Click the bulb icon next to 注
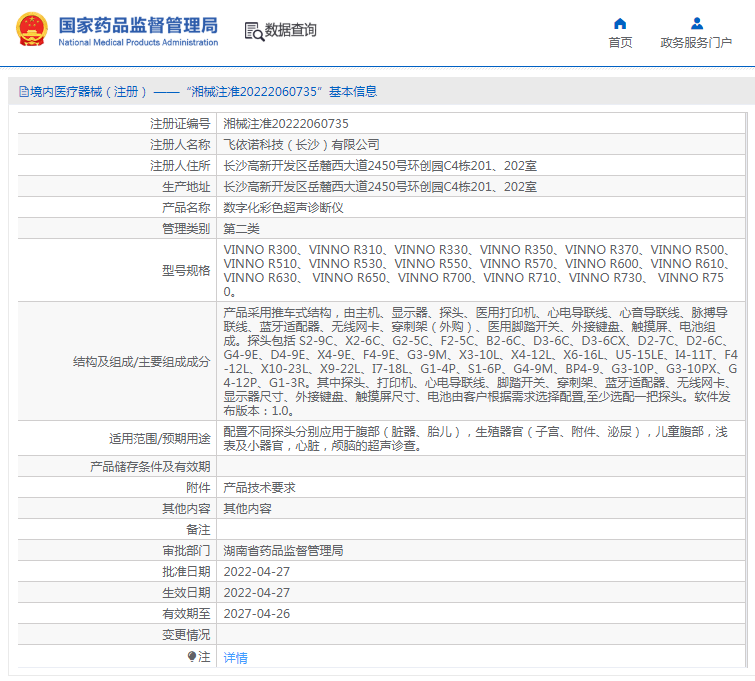 click(192, 656)
